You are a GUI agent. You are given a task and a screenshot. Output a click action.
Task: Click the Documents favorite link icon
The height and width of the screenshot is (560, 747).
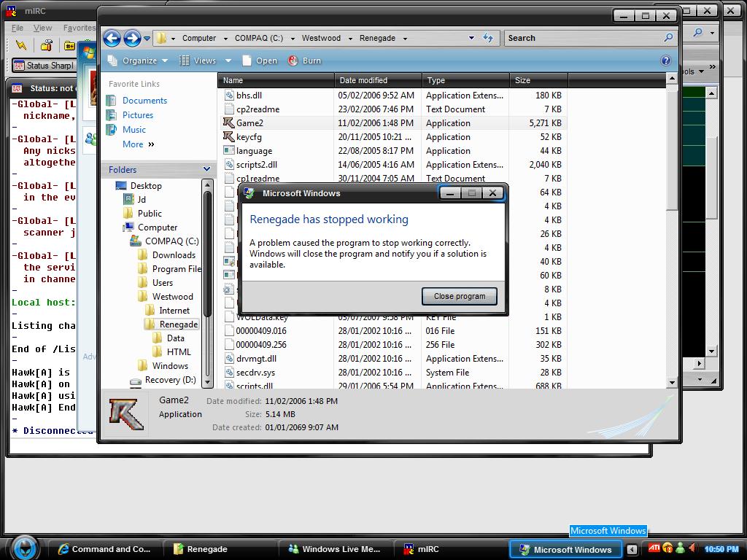(x=112, y=101)
